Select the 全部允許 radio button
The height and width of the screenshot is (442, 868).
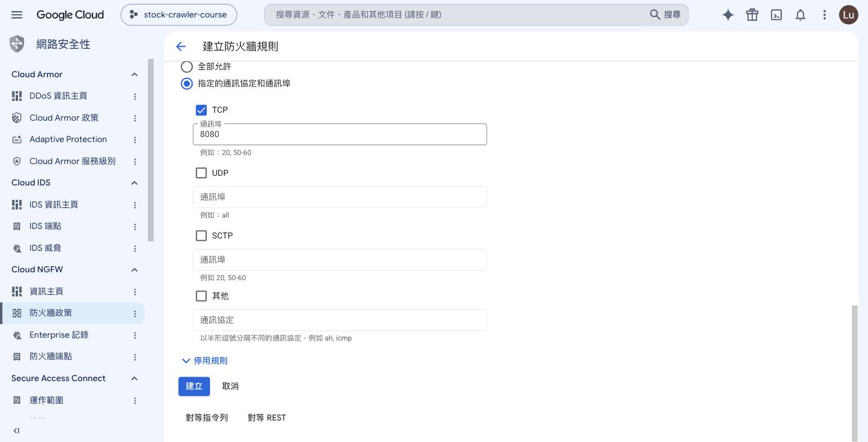click(186, 67)
